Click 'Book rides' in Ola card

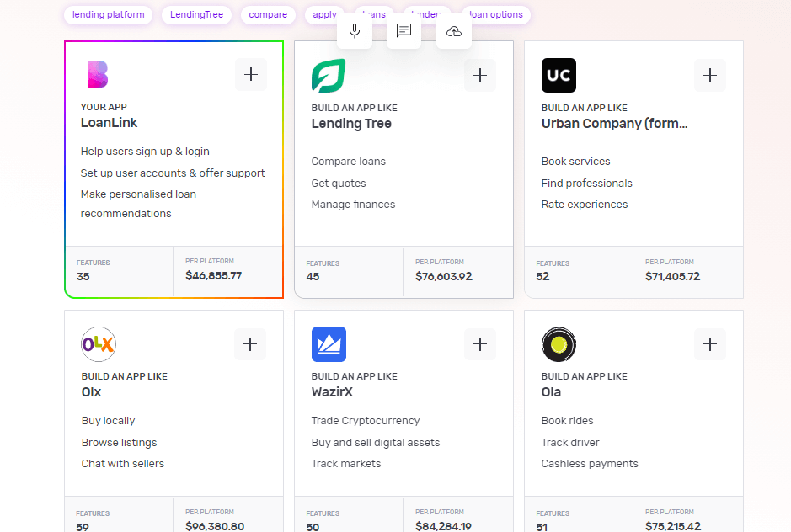pyautogui.click(x=567, y=421)
